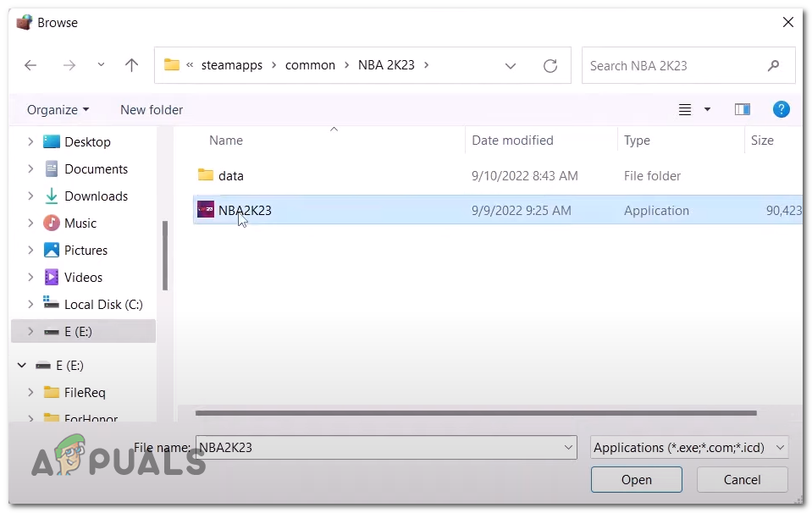Open the address bar history dropdown

tap(510, 66)
